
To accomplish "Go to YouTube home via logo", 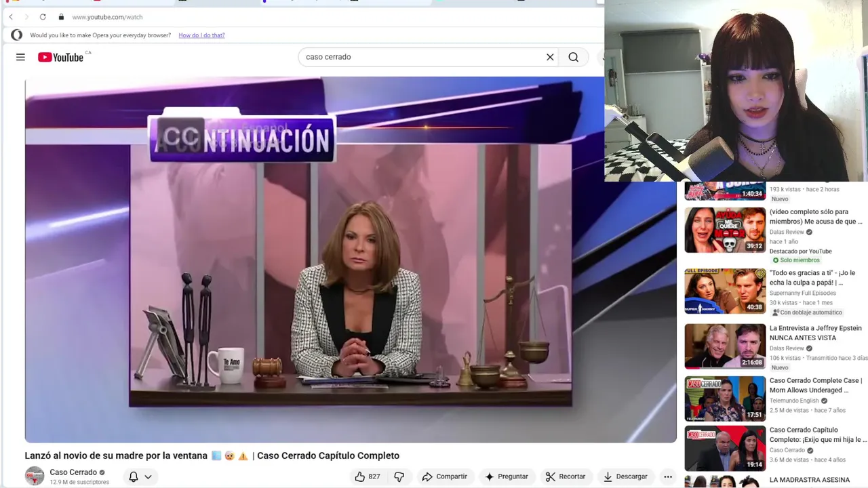I will point(61,57).
